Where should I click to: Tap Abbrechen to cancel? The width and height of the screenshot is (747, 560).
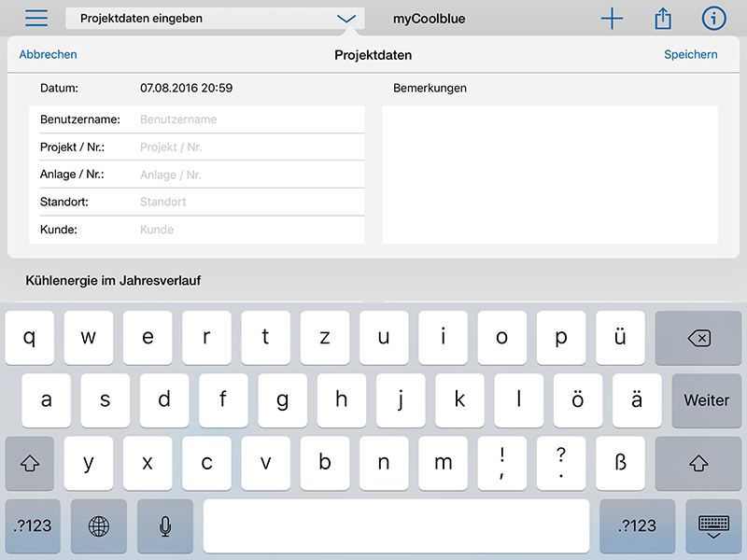[49, 54]
